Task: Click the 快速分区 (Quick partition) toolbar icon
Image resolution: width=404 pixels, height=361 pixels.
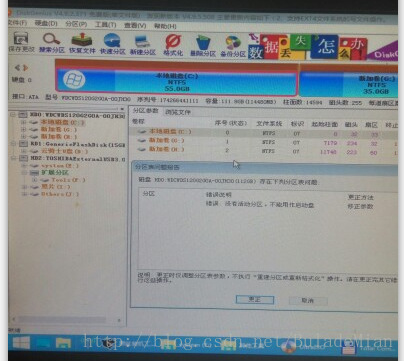Action: point(113,43)
